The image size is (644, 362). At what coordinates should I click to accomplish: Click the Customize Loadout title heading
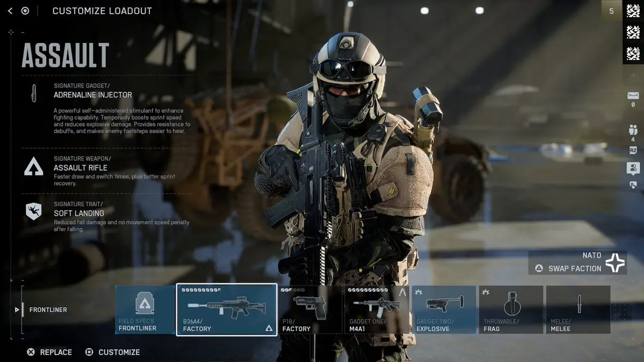click(x=102, y=11)
